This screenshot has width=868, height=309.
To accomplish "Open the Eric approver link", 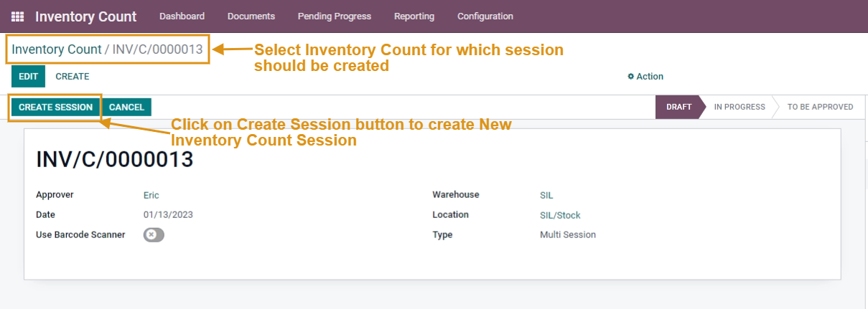I will pos(151,195).
